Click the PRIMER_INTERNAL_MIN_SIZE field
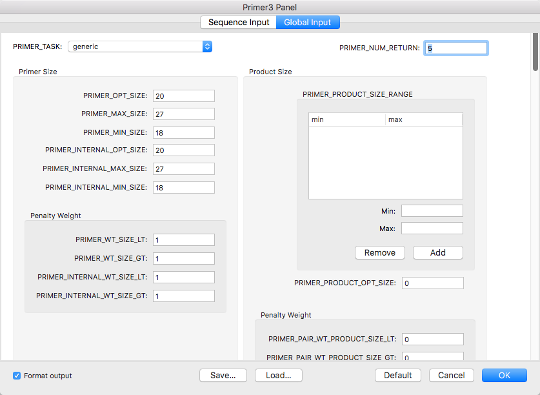This screenshot has width=540, height=395. coord(184,187)
